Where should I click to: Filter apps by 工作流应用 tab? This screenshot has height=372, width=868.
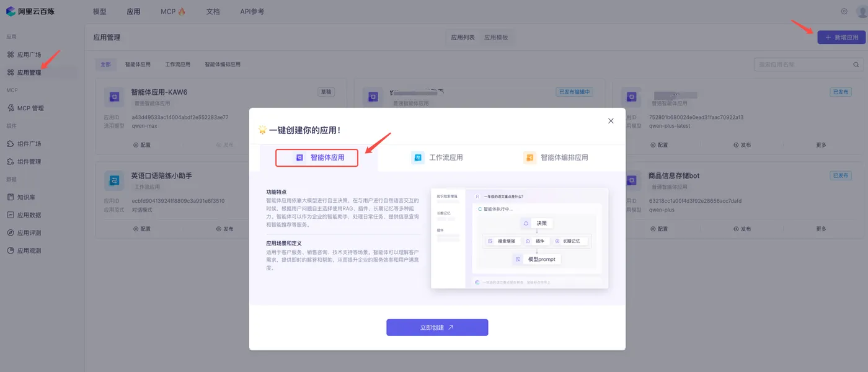point(178,64)
